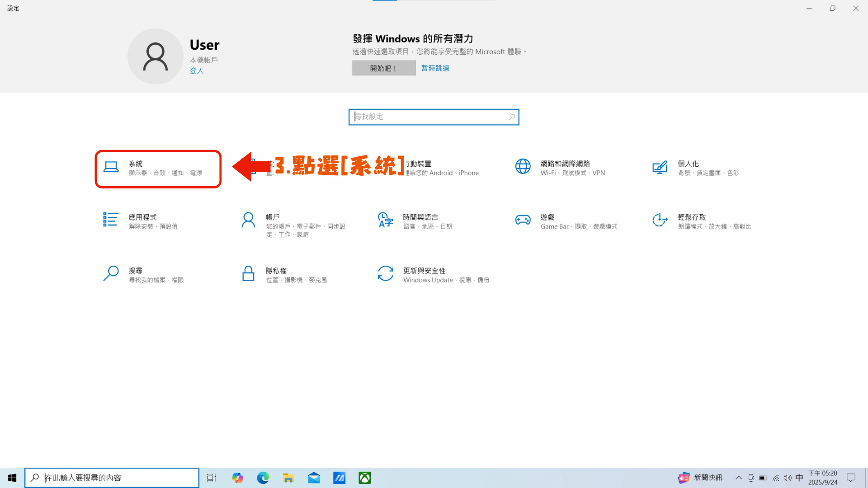Screen dimensions: 868x488
Task: Open Privacy settings lock icon
Action: [x=248, y=273]
